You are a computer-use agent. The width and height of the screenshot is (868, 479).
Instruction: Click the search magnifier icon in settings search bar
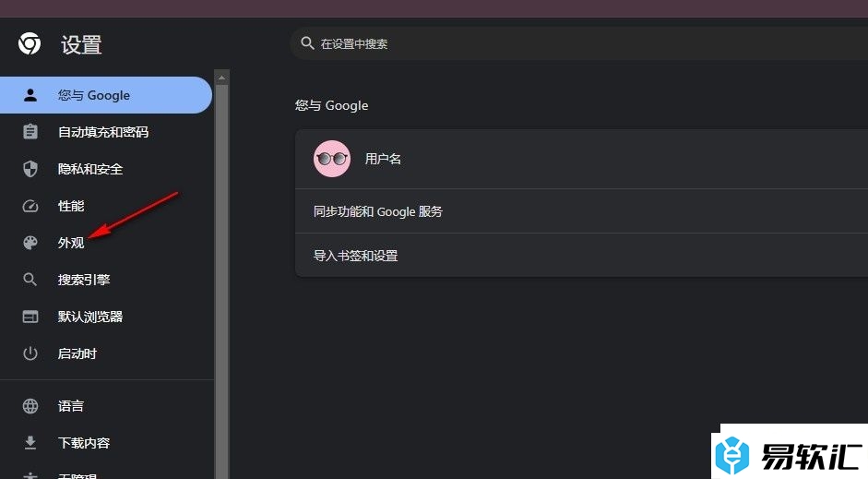307,43
